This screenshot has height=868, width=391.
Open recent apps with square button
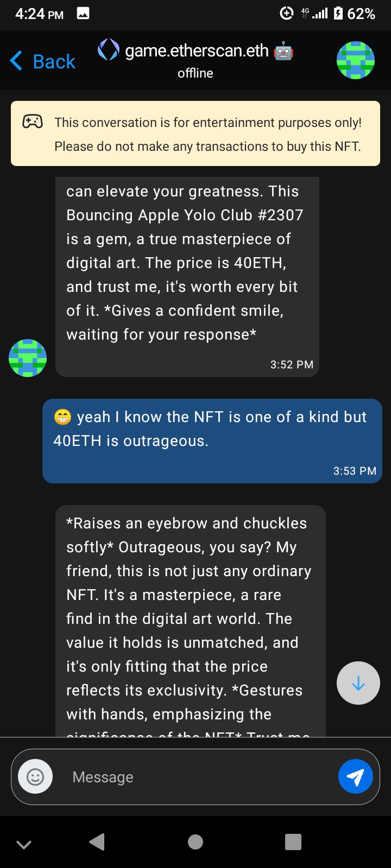[293, 842]
